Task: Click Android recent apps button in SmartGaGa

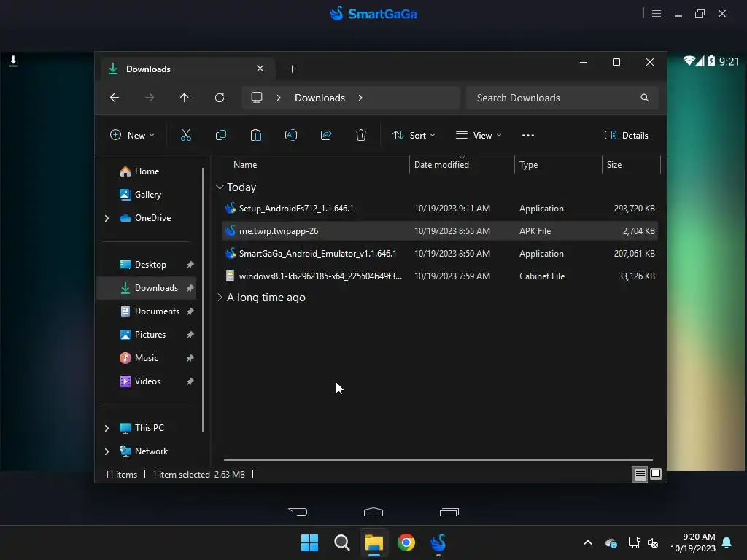Action: (x=449, y=512)
